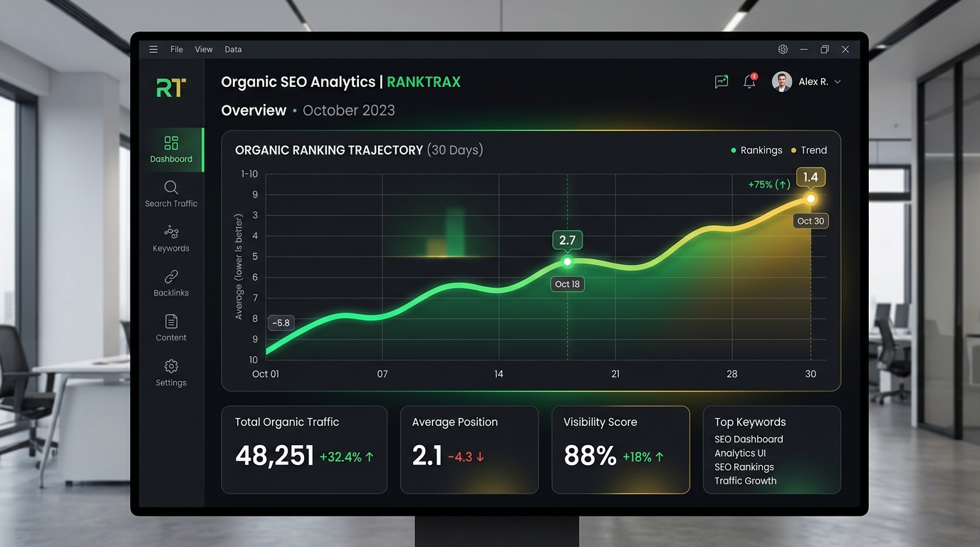980x547 pixels.
Task: Click the 48,251 traffic value
Action: coord(275,456)
